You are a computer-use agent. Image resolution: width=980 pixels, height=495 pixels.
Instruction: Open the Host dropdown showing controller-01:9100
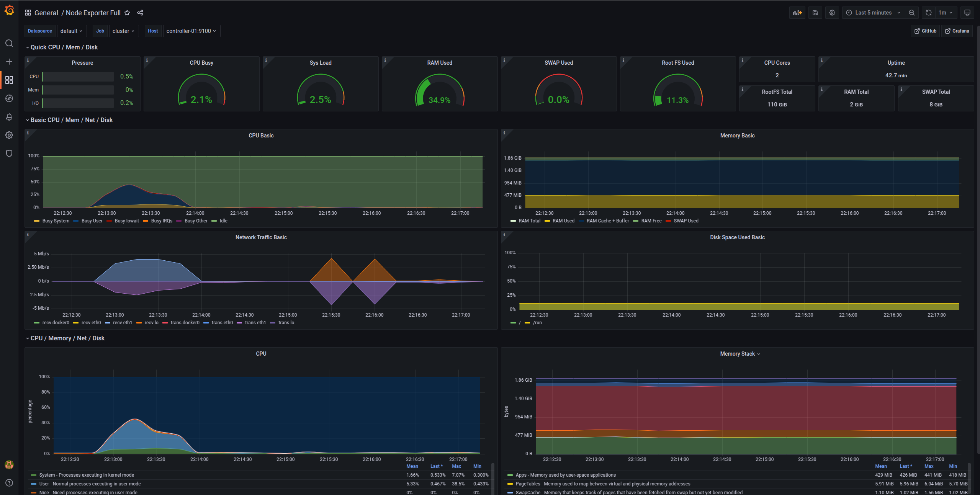191,31
